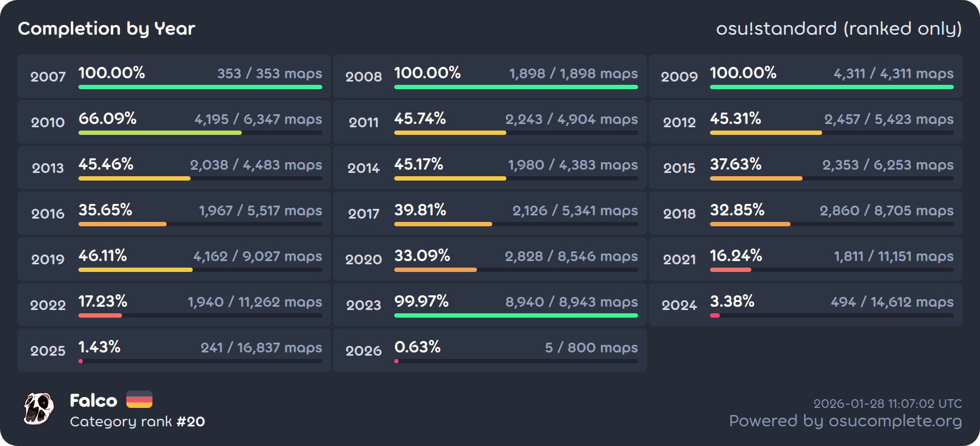This screenshot has height=446, width=980.
Task: Click the Falco username
Action: point(93,401)
